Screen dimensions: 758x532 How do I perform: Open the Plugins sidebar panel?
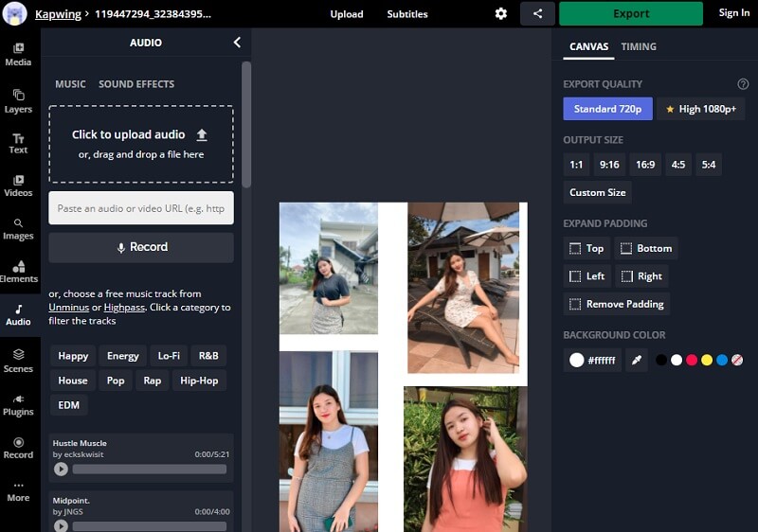click(18, 404)
